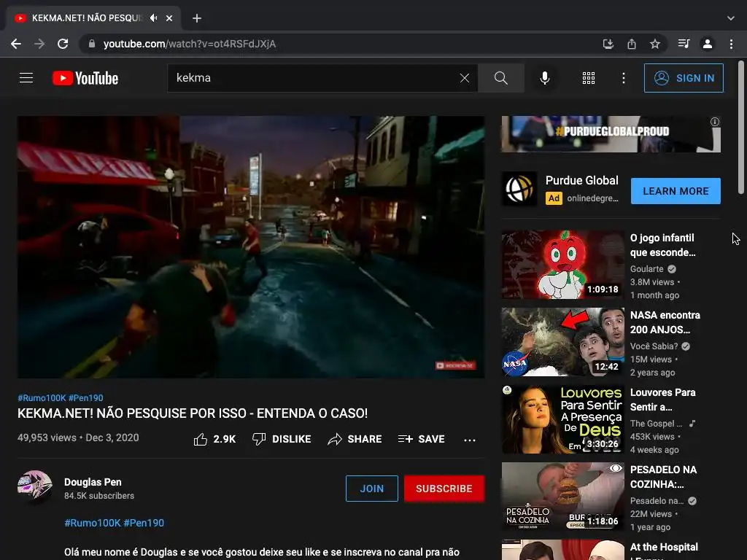
Task: Click the video player to pause
Action: [x=251, y=247]
